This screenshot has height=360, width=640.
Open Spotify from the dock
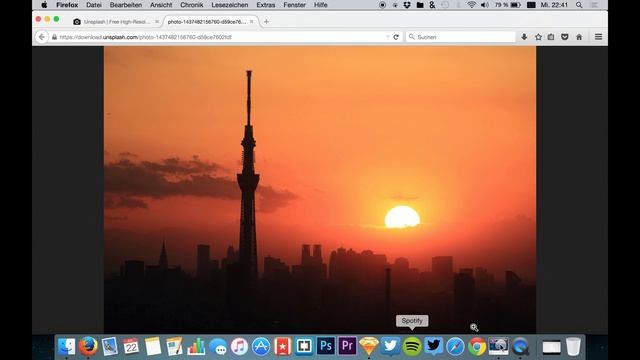pyautogui.click(x=412, y=347)
